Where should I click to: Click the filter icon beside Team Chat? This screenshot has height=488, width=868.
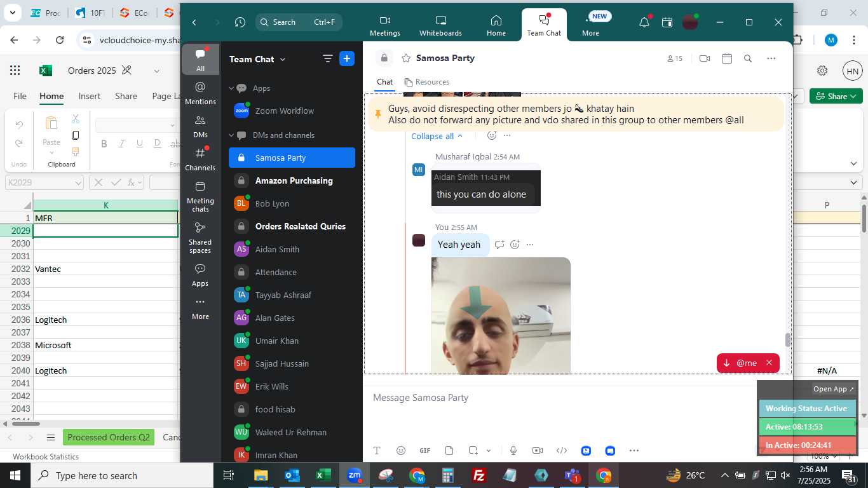(x=328, y=59)
